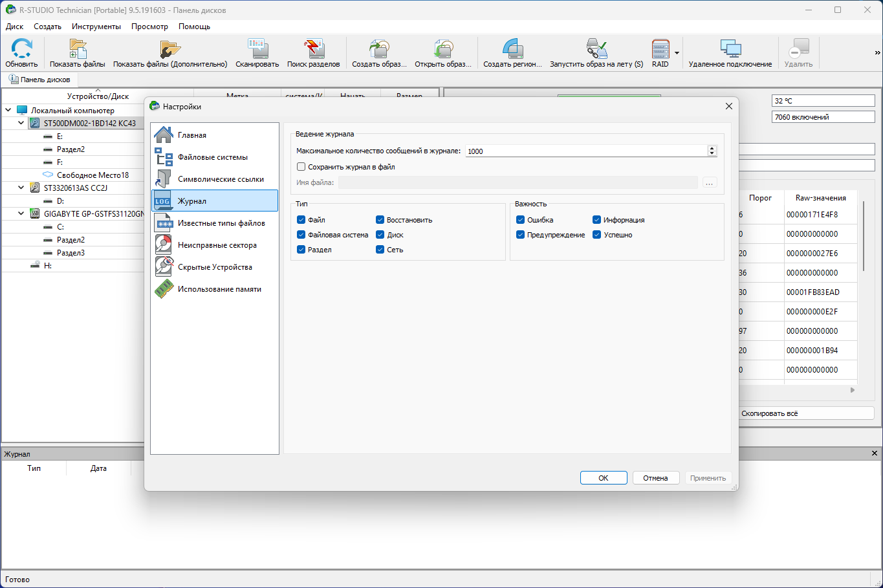The image size is (883, 588).
Task: Uncheck Восстановить checkbox
Action: coord(380,220)
